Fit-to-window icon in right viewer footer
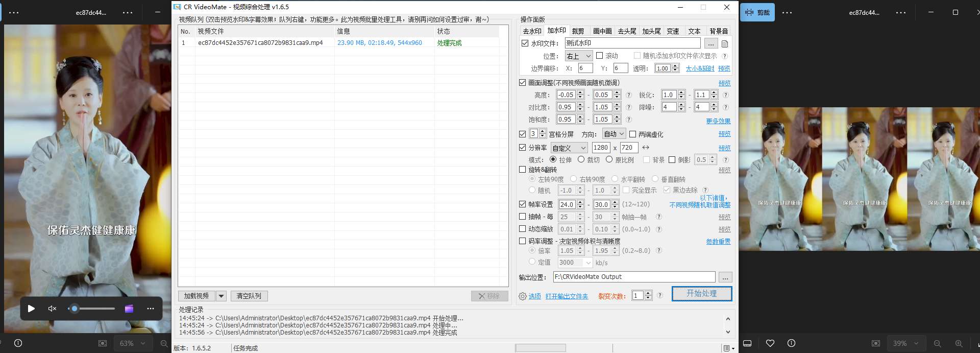Viewport: 980px width, 353px height. click(x=876, y=343)
